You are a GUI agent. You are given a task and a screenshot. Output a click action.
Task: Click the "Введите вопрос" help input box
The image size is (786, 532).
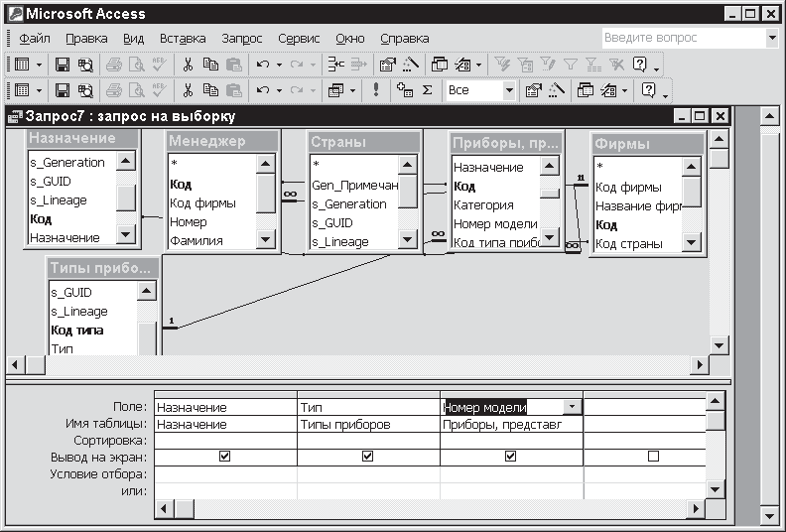click(x=683, y=38)
